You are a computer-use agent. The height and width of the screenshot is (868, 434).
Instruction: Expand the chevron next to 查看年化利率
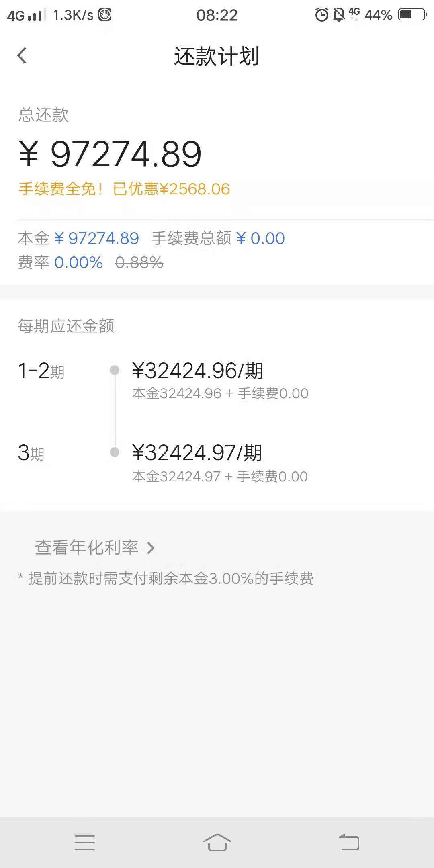click(151, 548)
